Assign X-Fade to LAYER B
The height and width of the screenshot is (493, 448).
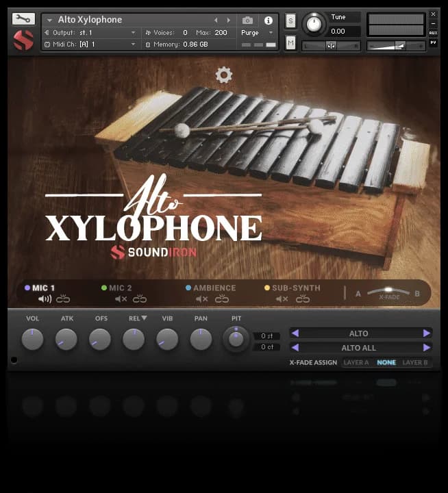coord(414,362)
